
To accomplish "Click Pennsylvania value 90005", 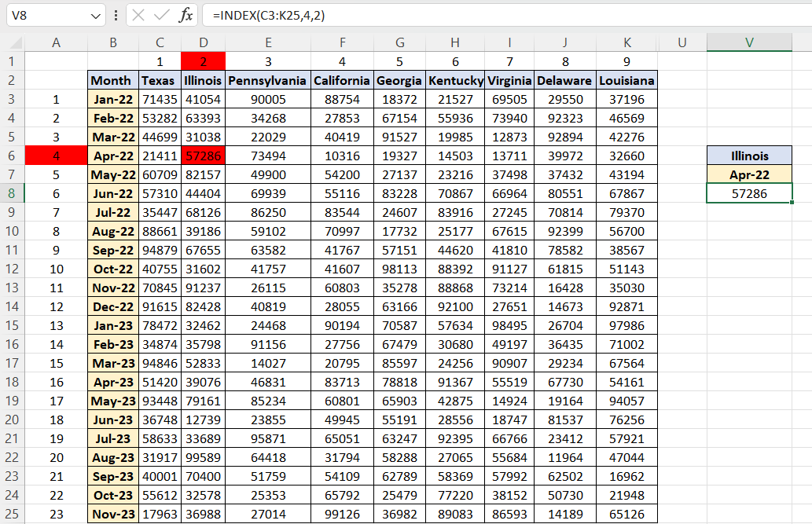I will click(268, 100).
